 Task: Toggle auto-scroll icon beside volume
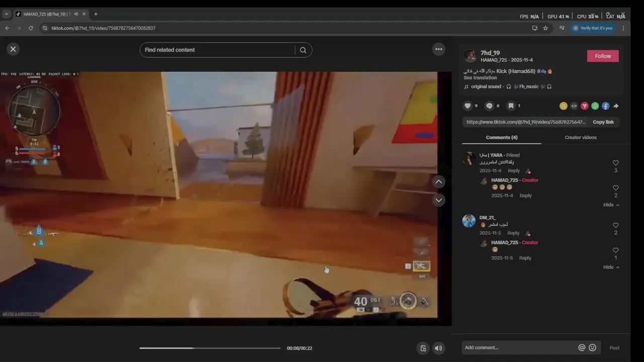423,348
